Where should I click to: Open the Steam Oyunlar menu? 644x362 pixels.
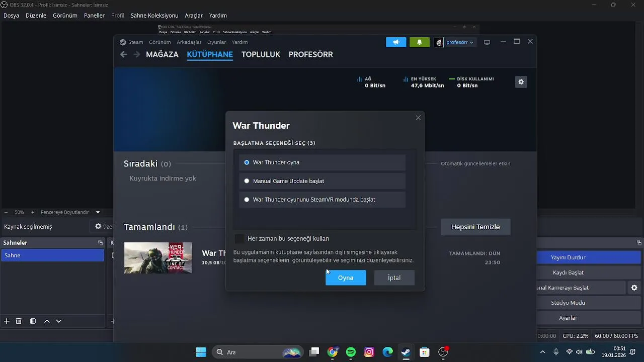tap(217, 42)
